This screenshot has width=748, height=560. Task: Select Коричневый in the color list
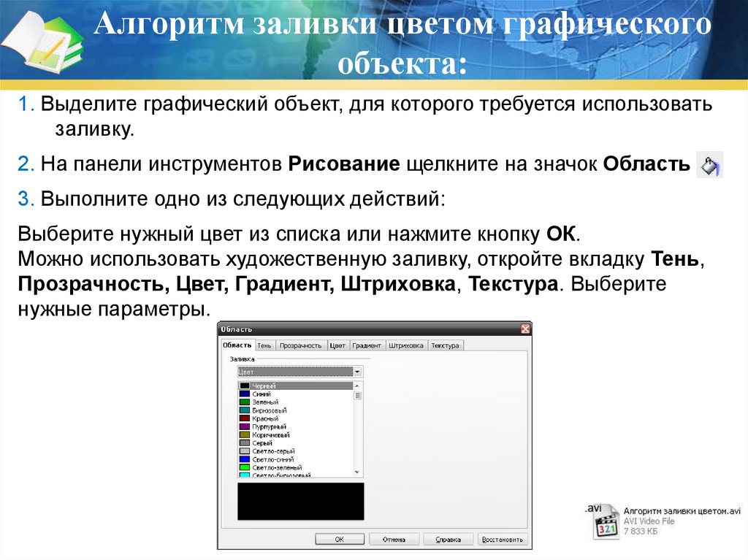click(x=295, y=434)
